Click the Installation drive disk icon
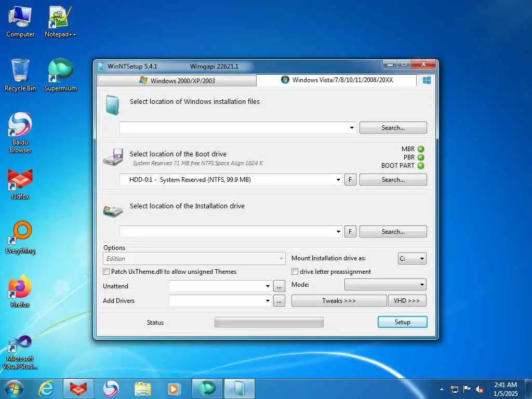 [x=113, y=211]
